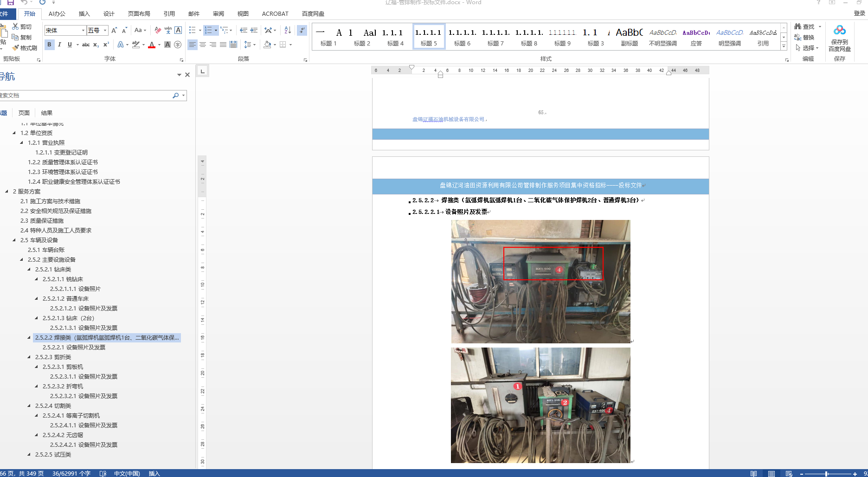
Task: Activate the Format Painter (格式刷) brush
Action: [x=15, y=48]
